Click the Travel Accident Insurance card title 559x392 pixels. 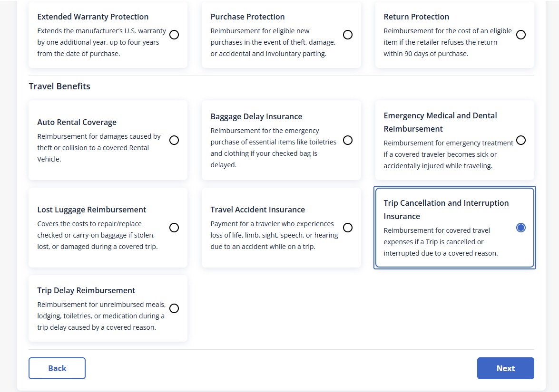tap(257, 210)
